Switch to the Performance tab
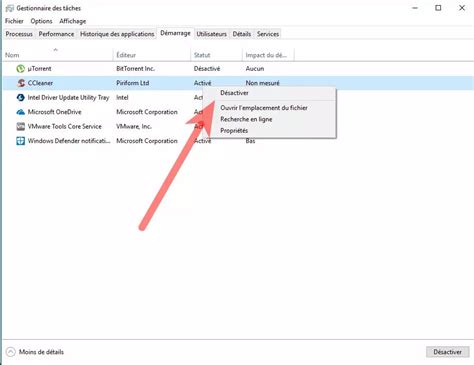 click(x=56, y=34)
